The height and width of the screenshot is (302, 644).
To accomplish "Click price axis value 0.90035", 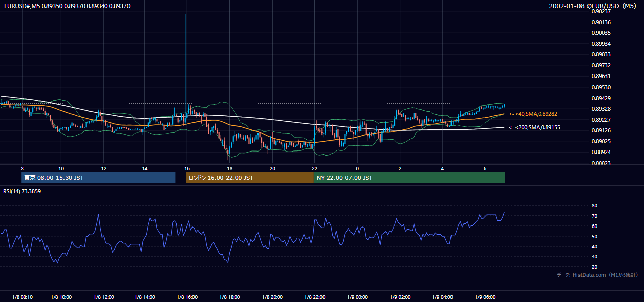I will tap(602, 33).
